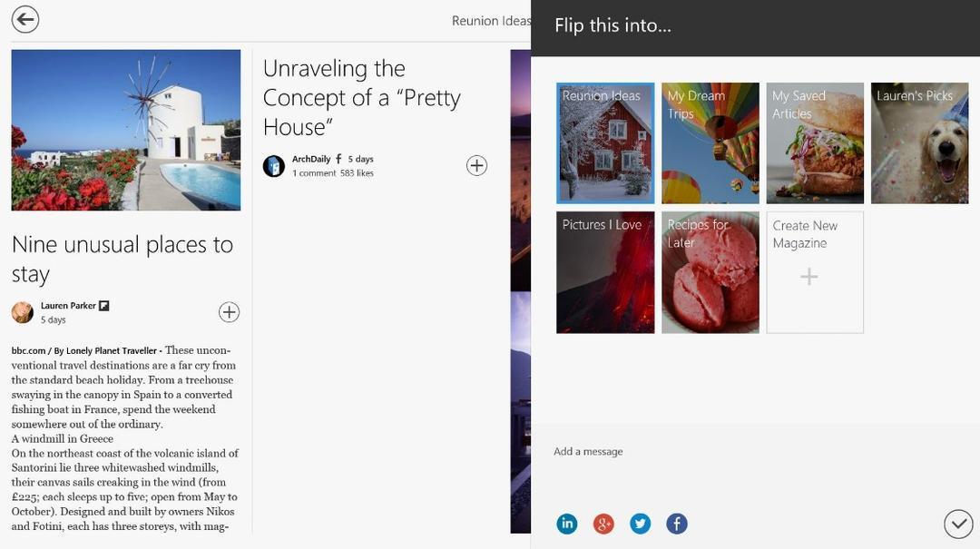Image resolution: width=980 pixels, height=549 pixels.
Task: Open the windmill pool article image
Action: tap(125, 130)
